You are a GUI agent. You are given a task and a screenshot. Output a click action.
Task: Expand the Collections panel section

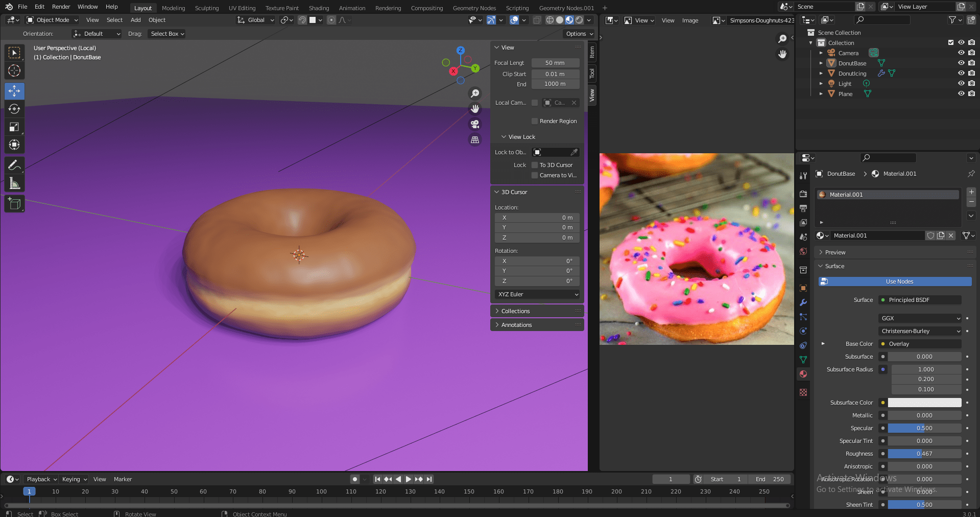(x=515, y=311)
